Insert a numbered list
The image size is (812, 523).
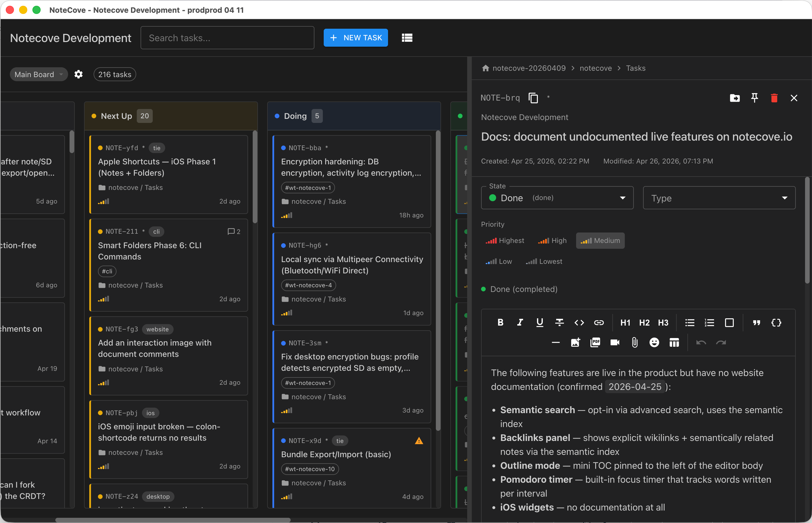tap(709, 322)
